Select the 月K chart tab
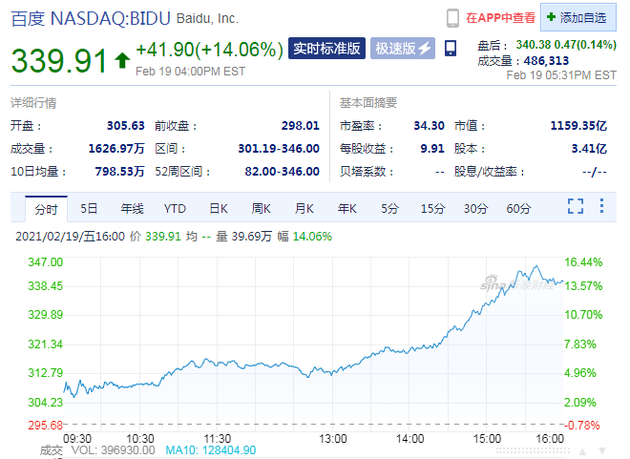630x459 pixels. tap(304, 209)
